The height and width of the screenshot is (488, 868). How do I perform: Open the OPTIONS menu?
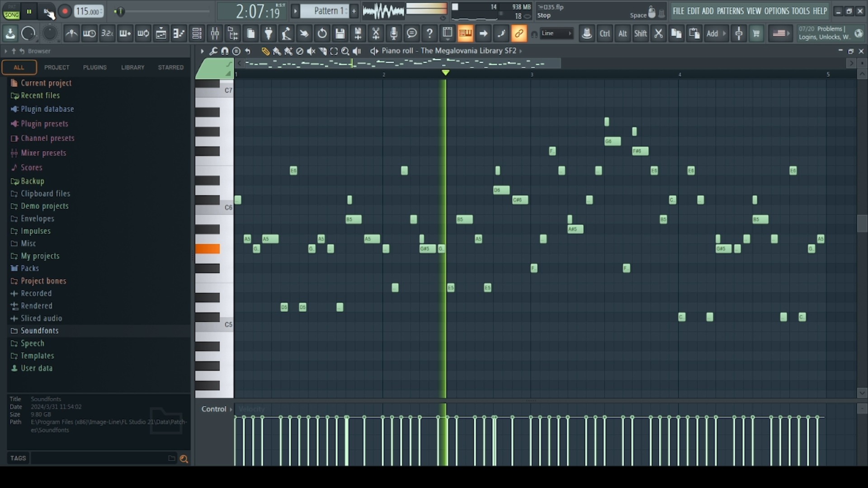[777, 11]
